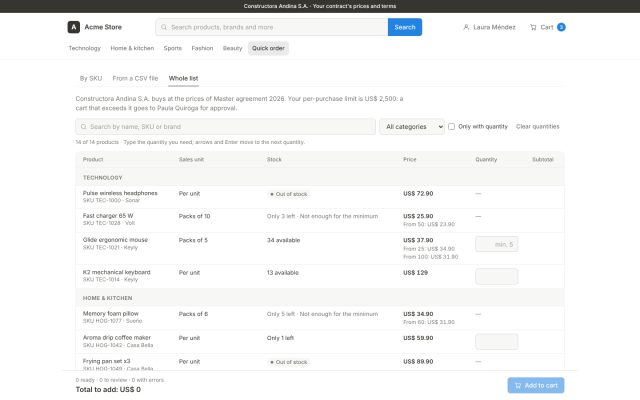640x400 pixels.
Task: Click the quantity field for Aroma drip coffee maker
Action: click(x=497, y=342)
